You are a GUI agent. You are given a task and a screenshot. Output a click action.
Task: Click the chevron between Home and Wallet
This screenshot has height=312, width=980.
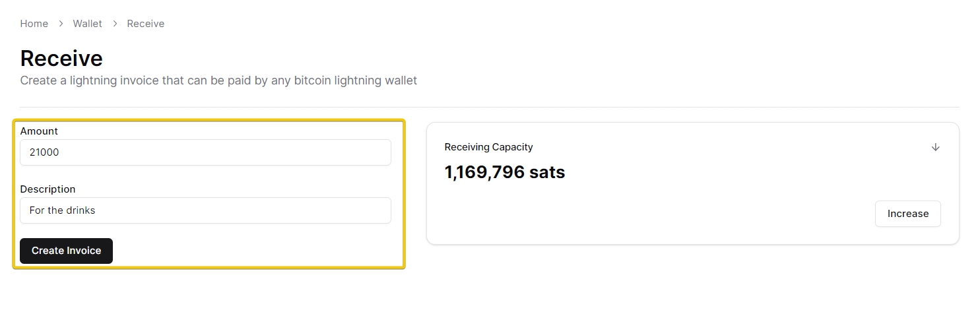[x=61, y=24]
